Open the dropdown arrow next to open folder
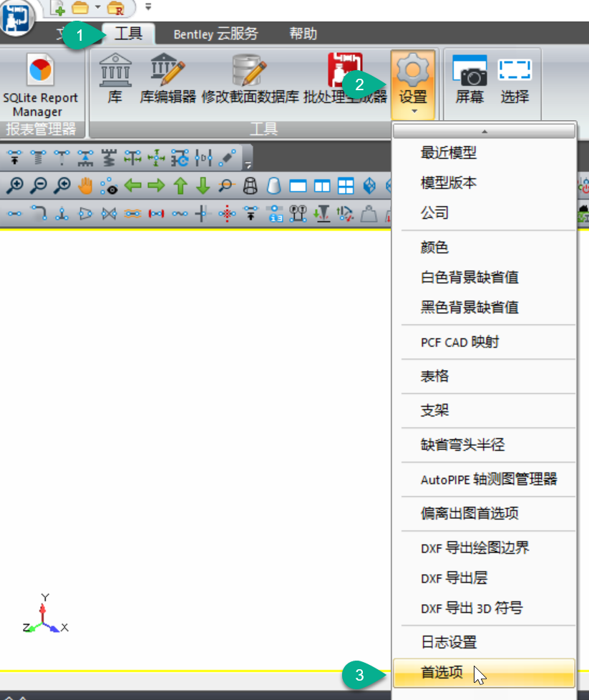This screenshot has height=700, width=589. [x=97, y=7]
